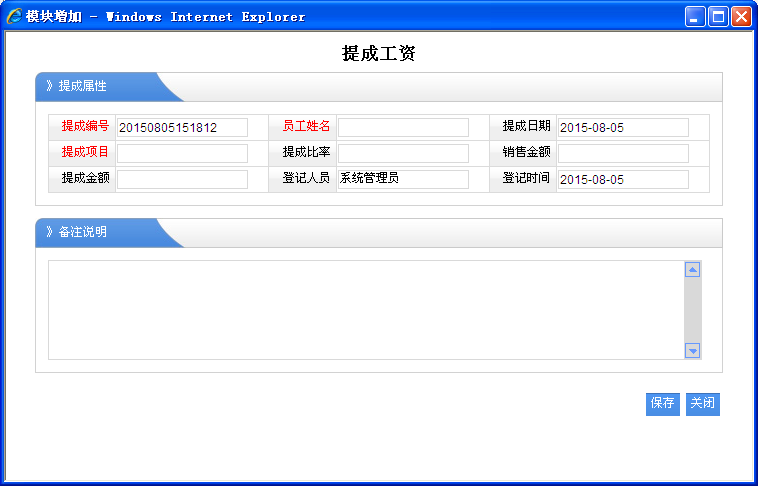Click the 销售金额 input field
The height and width of the screenshot is (486, 758).
pos(623,153)
